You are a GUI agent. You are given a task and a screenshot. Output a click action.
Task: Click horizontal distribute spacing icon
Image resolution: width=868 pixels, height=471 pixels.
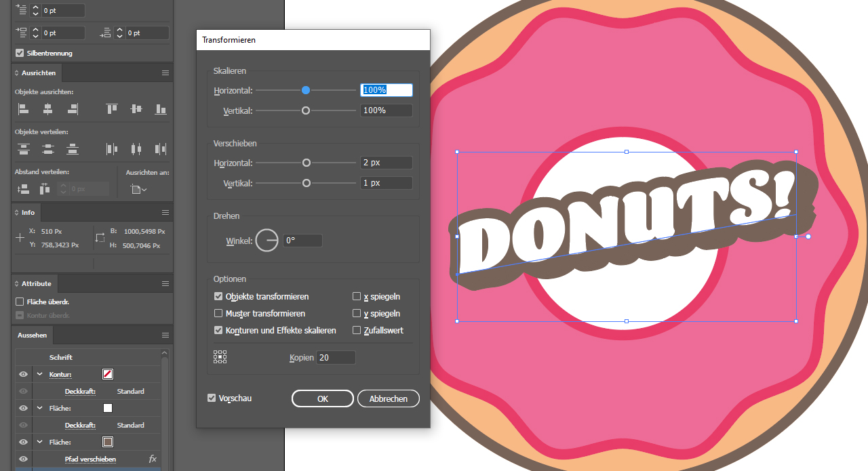pos(45,189)
